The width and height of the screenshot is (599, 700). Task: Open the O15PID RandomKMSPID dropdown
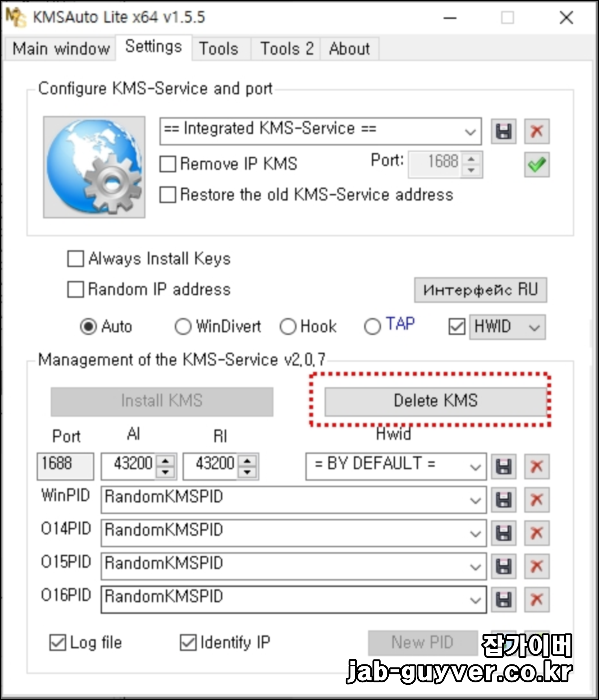475,567
